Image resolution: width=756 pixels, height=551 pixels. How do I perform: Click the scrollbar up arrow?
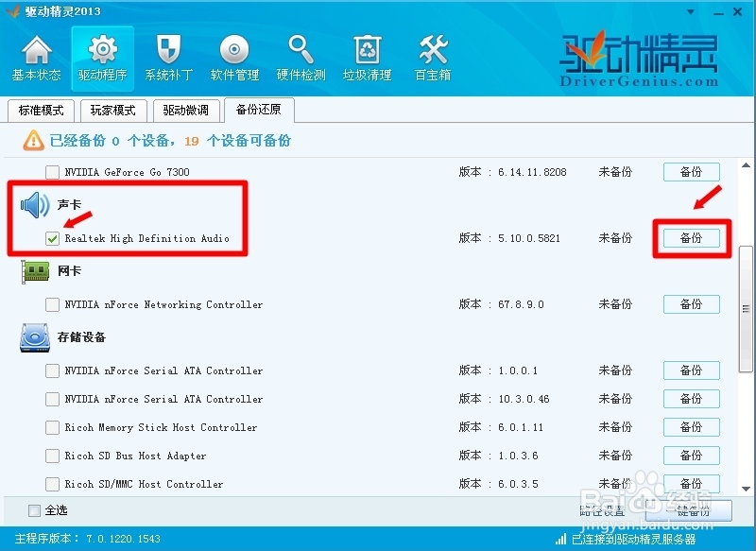click(x=746, y=165)
